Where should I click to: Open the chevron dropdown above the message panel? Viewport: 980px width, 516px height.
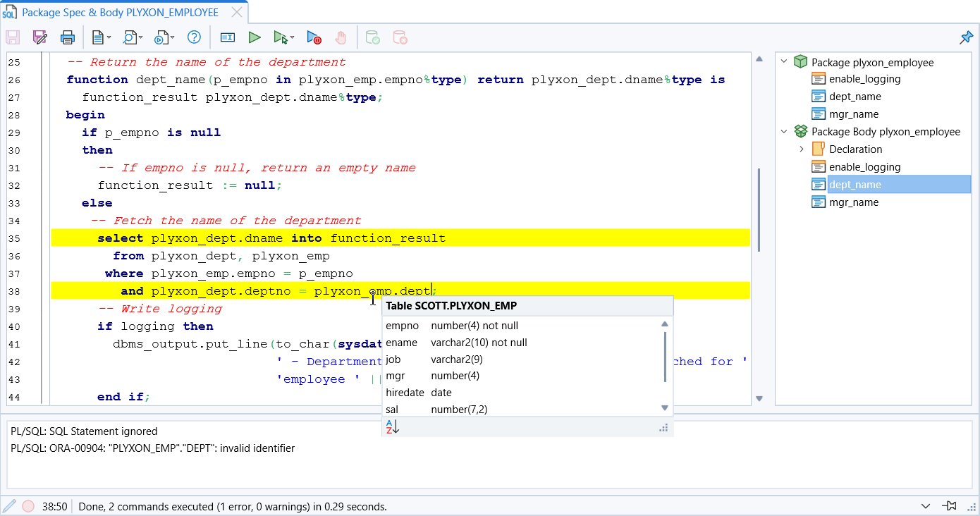[926, 506]
